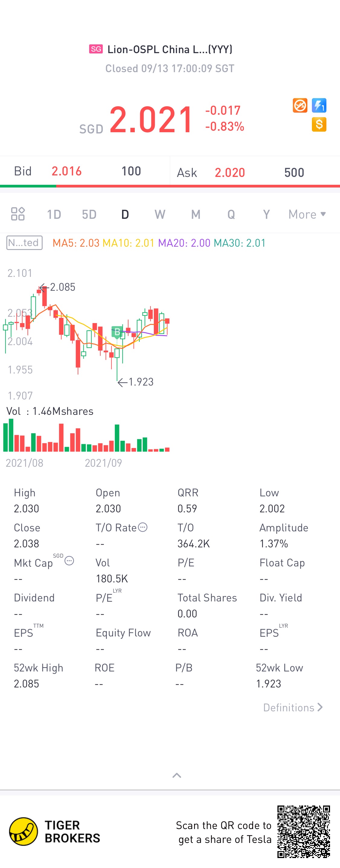Switch to the 5D chart tab
The height and width of the screenshot is (868, 340).
(89, 214)
